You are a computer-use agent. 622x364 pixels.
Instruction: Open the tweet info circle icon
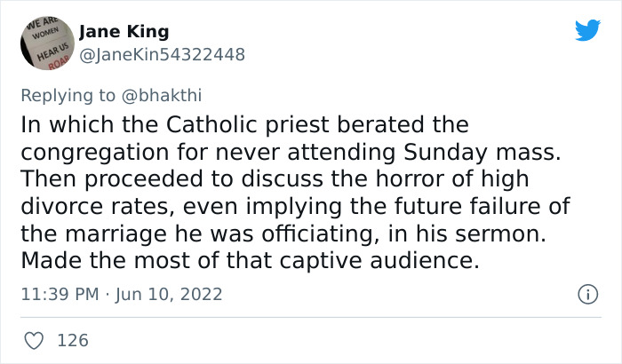click(x=586, y=294)
